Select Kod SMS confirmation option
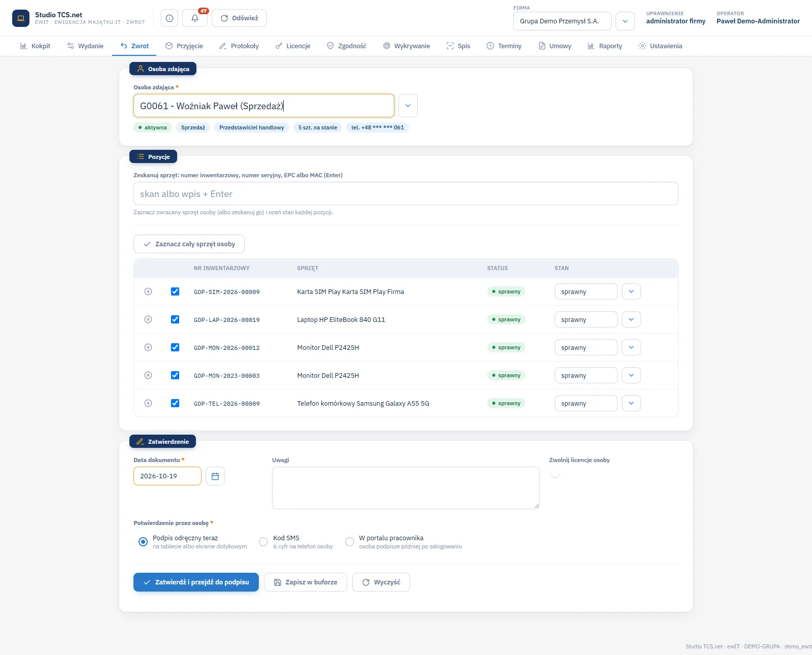The width and height of the screenshot is (812, 655). point(263,542)
